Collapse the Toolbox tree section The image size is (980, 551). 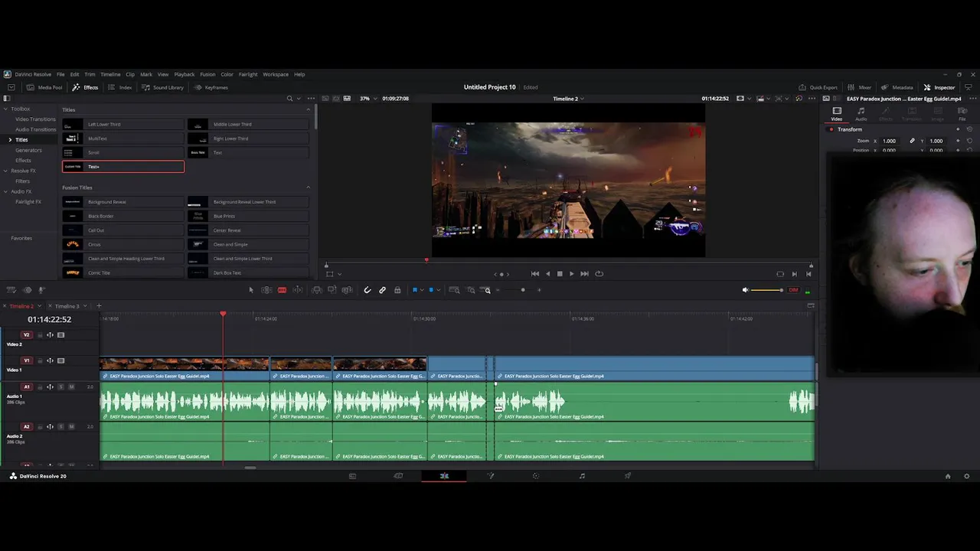click(5, 109)
